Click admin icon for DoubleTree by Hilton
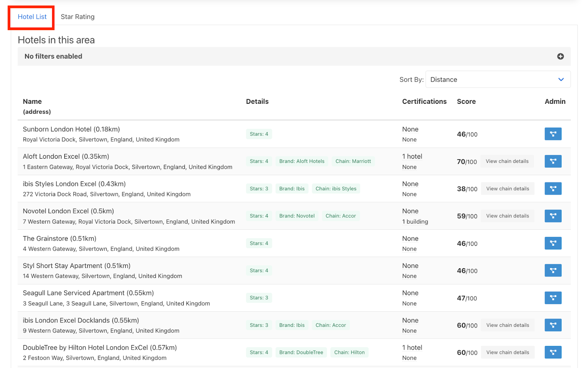The image size is (588, 368). point(553,352)
